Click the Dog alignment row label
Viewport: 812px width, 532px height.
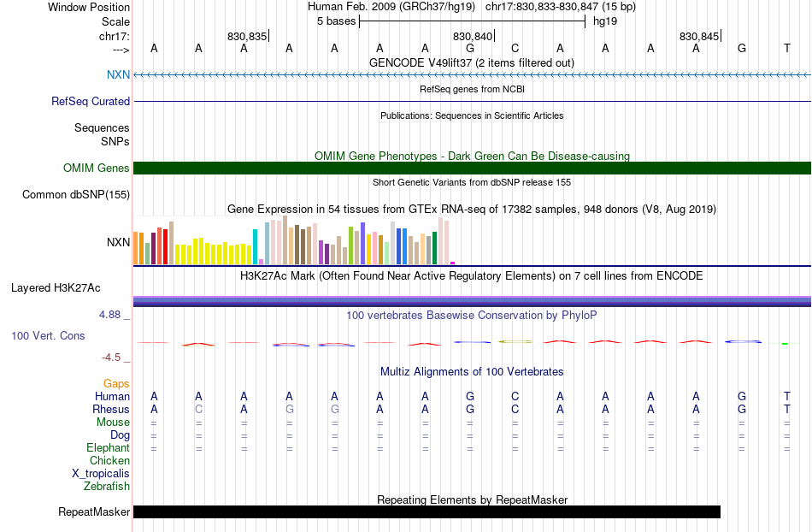coord(120,435)
